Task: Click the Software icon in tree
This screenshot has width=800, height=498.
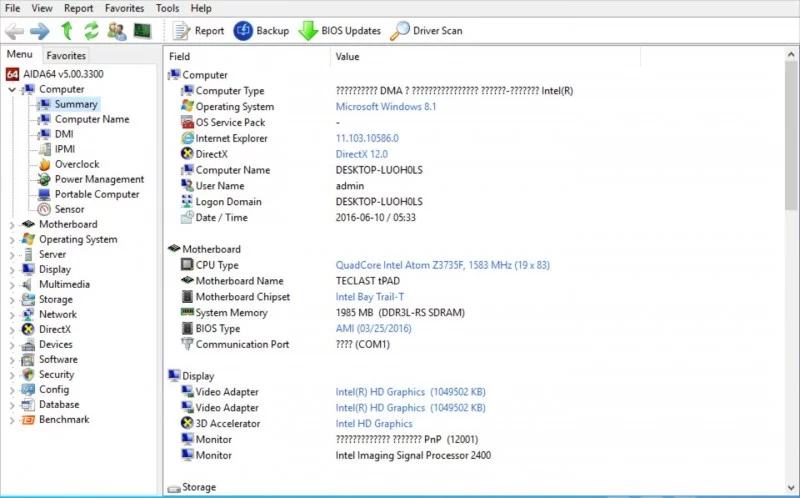Action: tap(28, 360)
